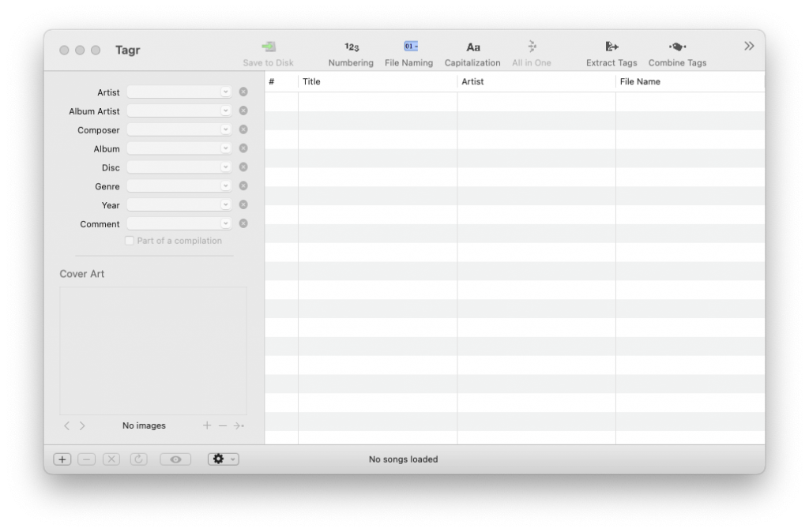Image resolution: width=809 pixels, height=532 pixels.
Task: Show more toolbar items via double chevron
Action: click(749, 47)
